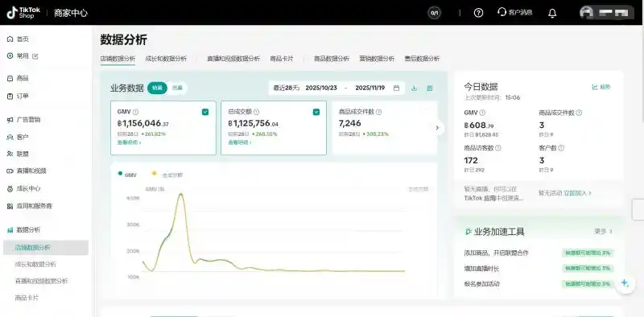The height and width of the screenshot is (317, 644).
Task: Click info icon next to 商品成交件数 card title
Action: click(378, 112)
